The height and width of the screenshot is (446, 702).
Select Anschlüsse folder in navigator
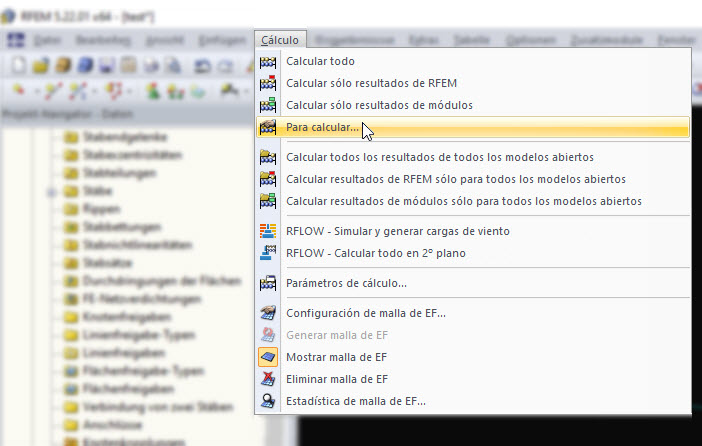click(x=112, y=425)
